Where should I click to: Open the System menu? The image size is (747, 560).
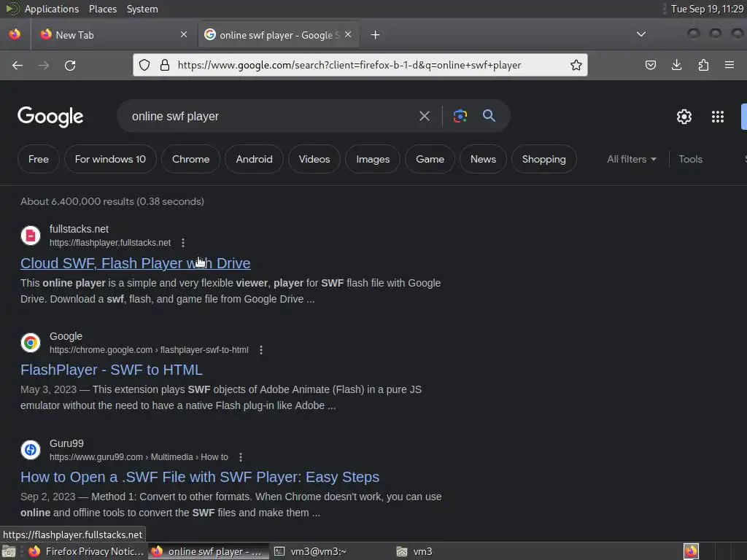[142, 9]
